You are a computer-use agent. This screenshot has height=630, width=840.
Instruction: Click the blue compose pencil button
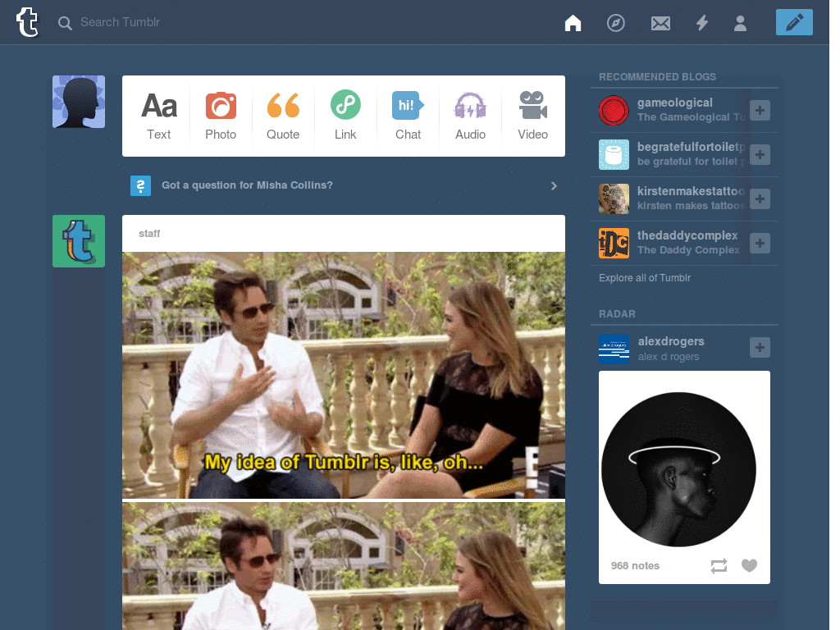point(794,22)
